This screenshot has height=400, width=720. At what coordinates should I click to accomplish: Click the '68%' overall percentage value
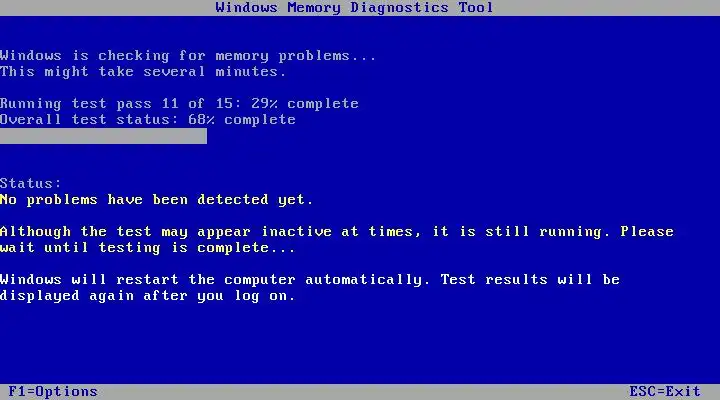pos(201,120)
